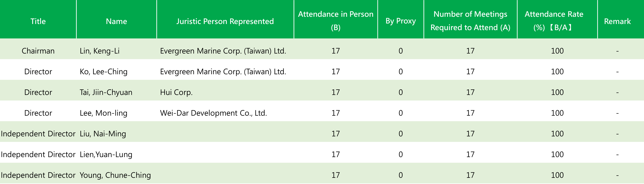Click the Hui Corp. cell

pyautogui.click(x=176, y=92)
